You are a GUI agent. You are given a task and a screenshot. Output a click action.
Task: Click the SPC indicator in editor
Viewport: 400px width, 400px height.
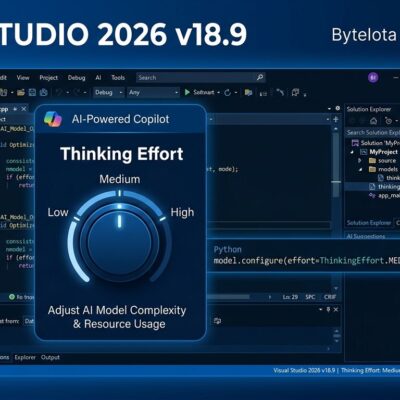point(310,297)
